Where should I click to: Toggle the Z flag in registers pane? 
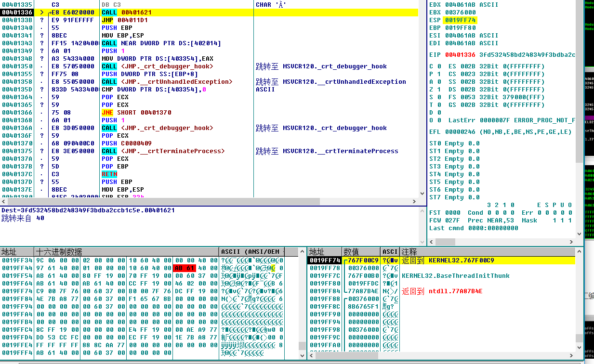439,90
